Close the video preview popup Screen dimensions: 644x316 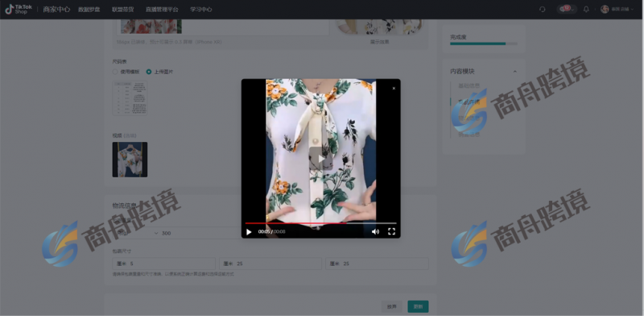[394, 88]
